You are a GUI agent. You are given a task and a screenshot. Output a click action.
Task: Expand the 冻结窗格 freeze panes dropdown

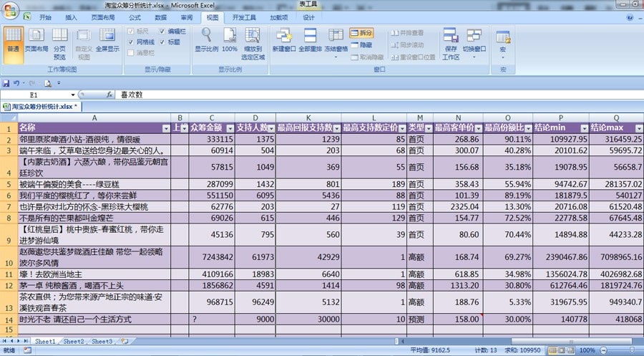pyautogui.click(x=336, y=57)
